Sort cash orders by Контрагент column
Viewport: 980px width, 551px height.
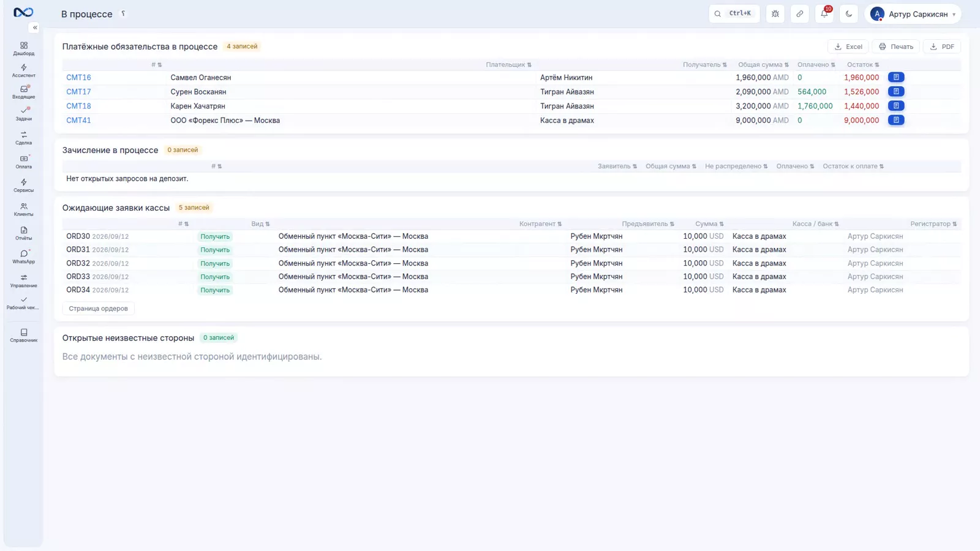540,224
